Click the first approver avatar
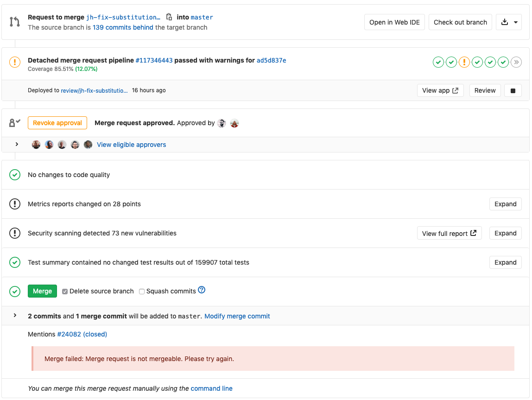Image resolution: width=532 pixels, height=400 pixels. click(x=222, y=123)
